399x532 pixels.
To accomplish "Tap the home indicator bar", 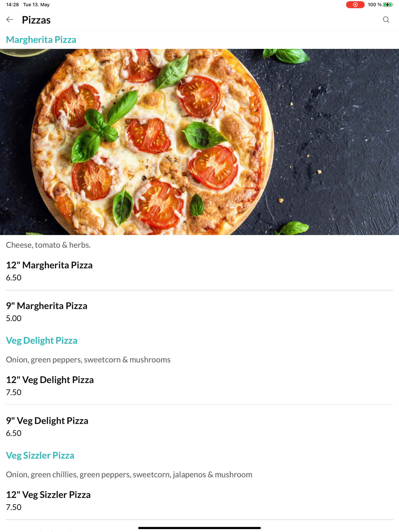I will (199, 528).
